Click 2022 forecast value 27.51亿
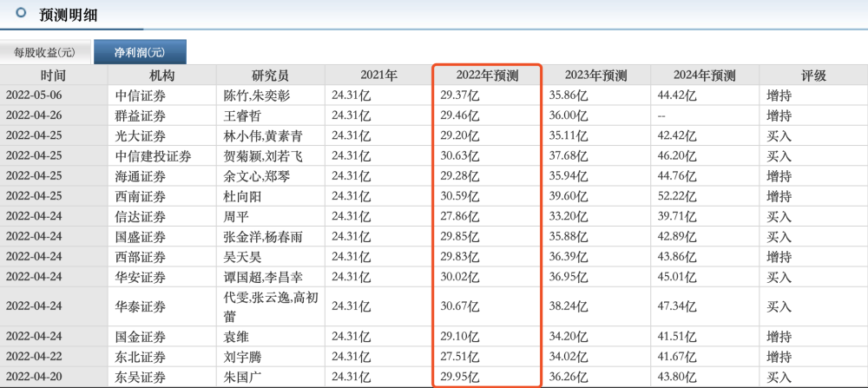 click(x=459, y=358)
